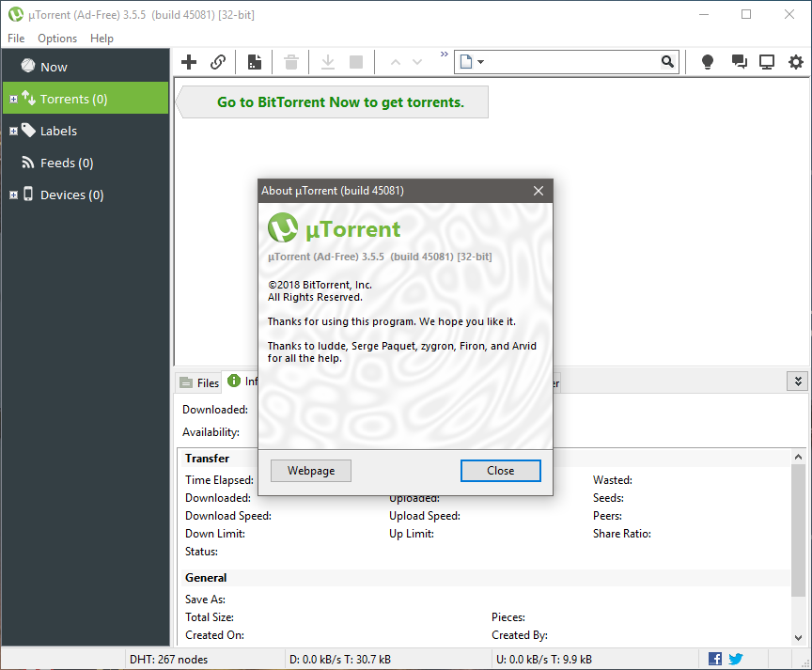
Task: Click the Close button in About dialog
Action: tap(501, 471)
